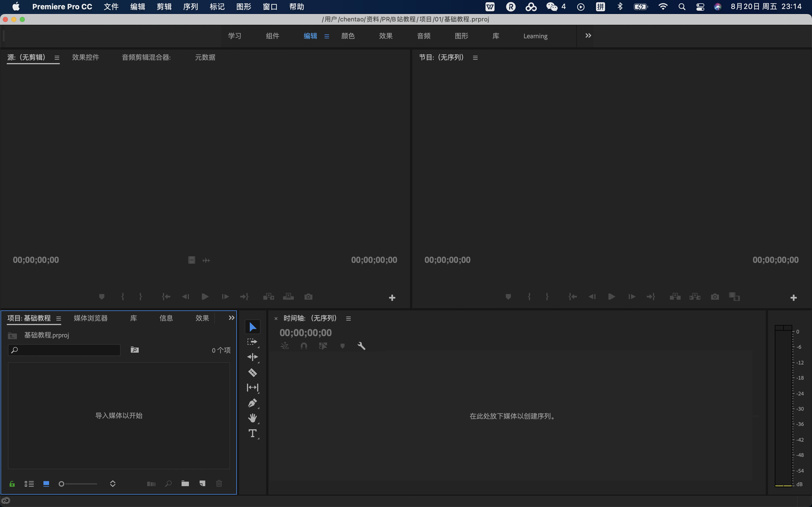Image resolution: width=812 pixels, height=507 pixels.
Task: Click the New Bin folder icon
Action: tap(185, 484)
